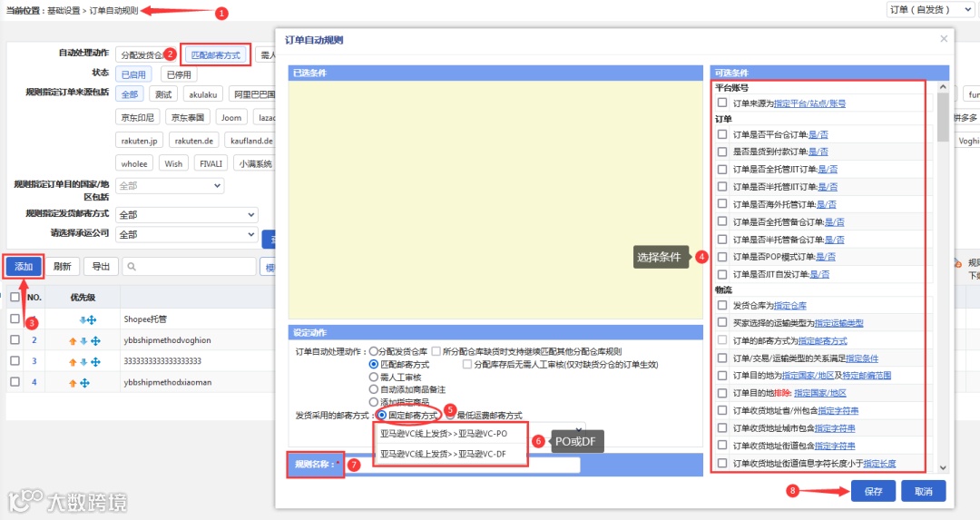Choose the 自动添加商品备注 radio option

click(x=374, y=388)
